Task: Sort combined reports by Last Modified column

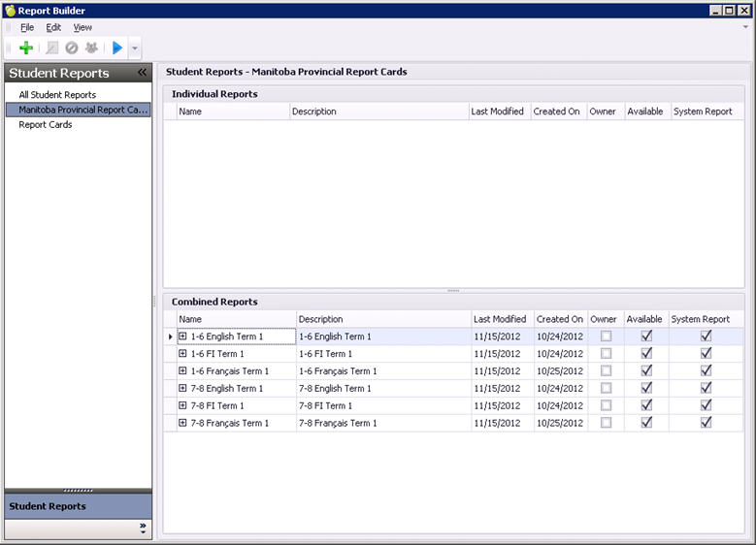Action: [499, 319]
